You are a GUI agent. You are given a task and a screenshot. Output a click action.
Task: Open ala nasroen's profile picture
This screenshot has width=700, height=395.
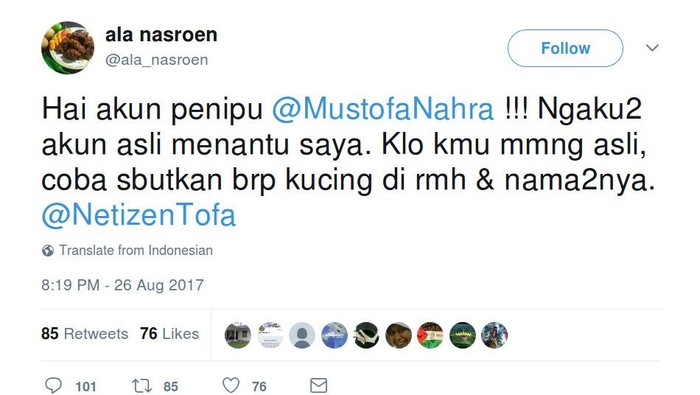tap(67, 47)
